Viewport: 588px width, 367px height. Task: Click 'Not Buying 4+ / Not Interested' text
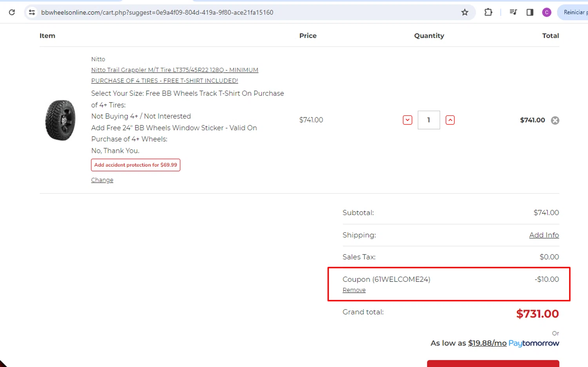pyautogui.click(x=141, y=116)
